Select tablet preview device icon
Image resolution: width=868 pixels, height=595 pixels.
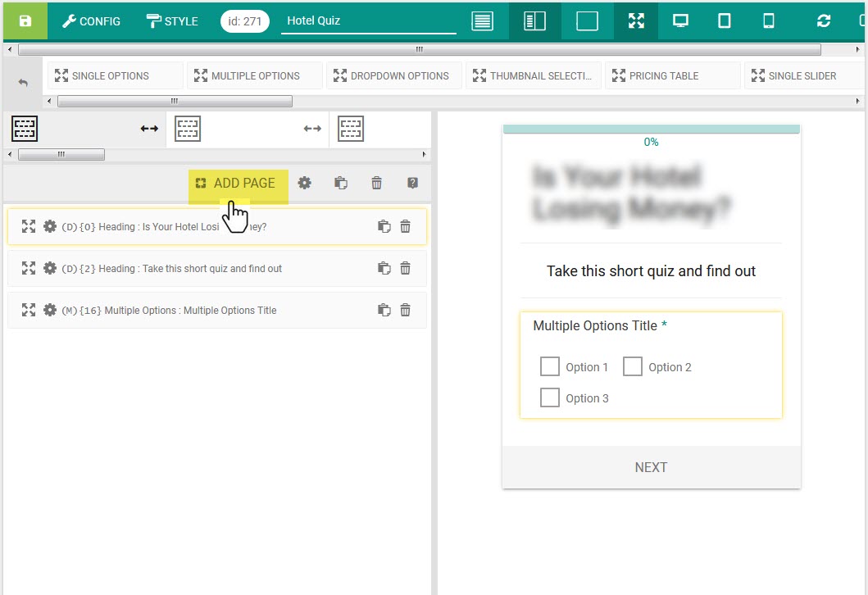[x=724, y=21]
